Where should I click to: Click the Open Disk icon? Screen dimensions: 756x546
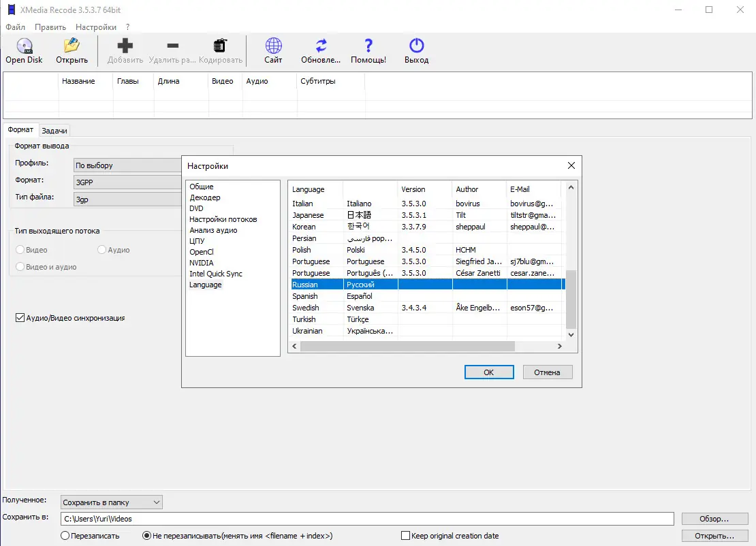coord(23,45)
